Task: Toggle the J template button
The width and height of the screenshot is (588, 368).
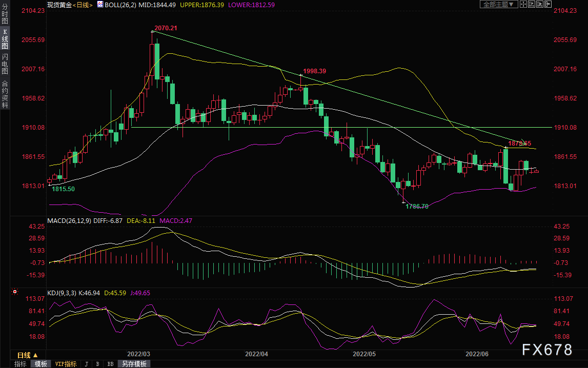Action: (87, 364)
